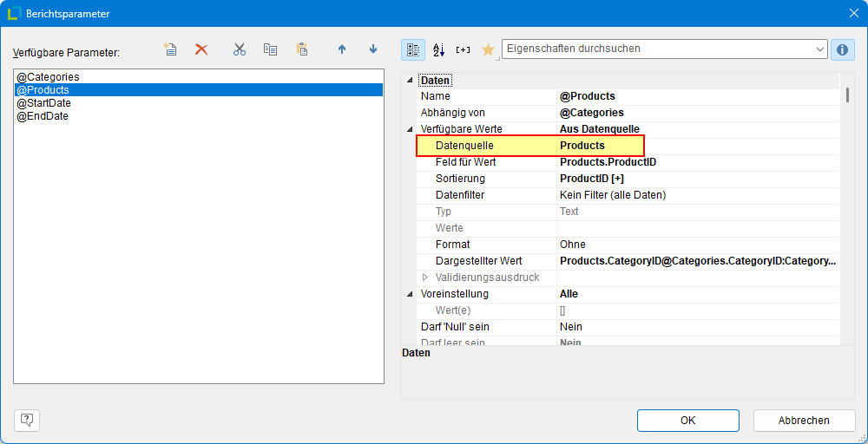868x444 pixels.
Task: Delete the selected parameter with red X
Action: click(x=201, y=49)
